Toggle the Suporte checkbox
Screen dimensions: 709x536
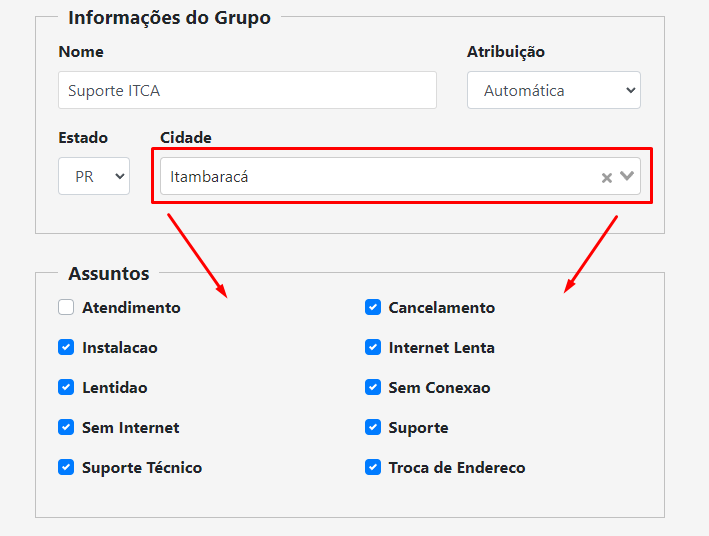pos(373,427)
